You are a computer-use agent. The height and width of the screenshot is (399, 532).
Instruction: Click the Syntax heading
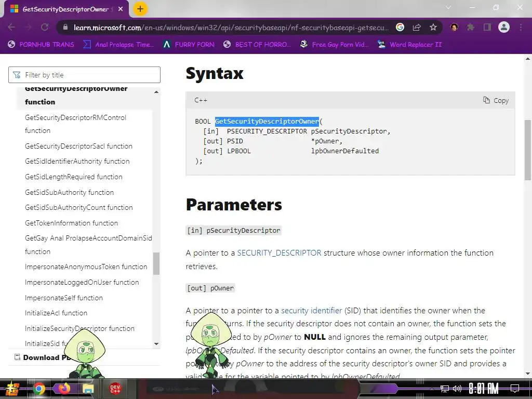(215, 73)
